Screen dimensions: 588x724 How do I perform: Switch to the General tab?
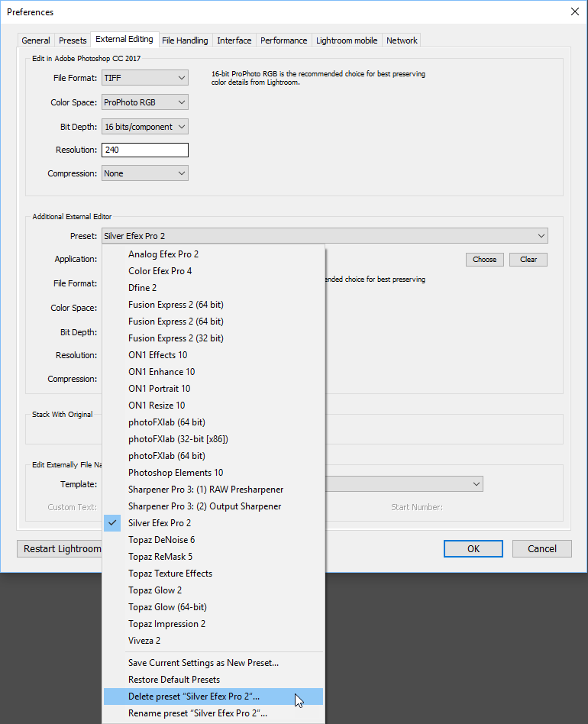click(36, 40)
